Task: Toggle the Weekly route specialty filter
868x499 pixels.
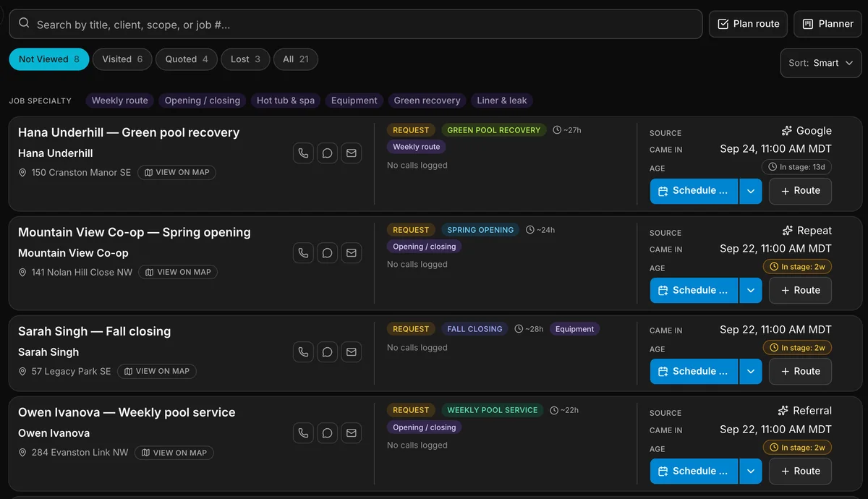Action: coord(119,101)
